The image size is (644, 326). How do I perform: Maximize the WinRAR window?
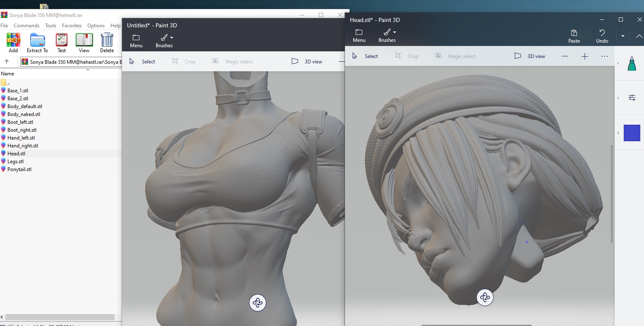321,15
